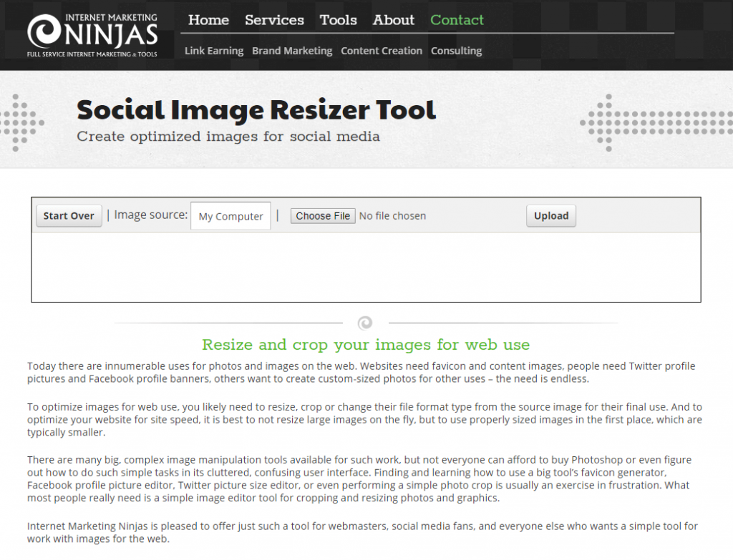Screen dimensions: 733x560
Task: Click the Start Over button
Action: tap(69, 216)
